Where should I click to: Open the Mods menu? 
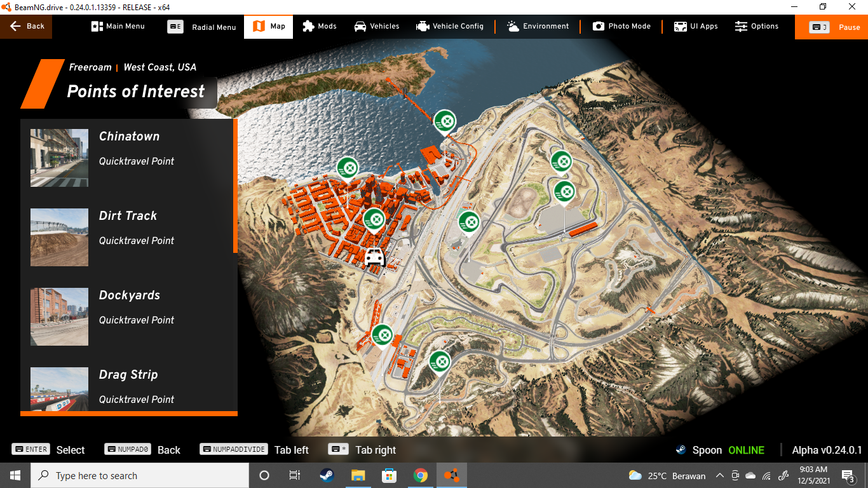[320, 26]
